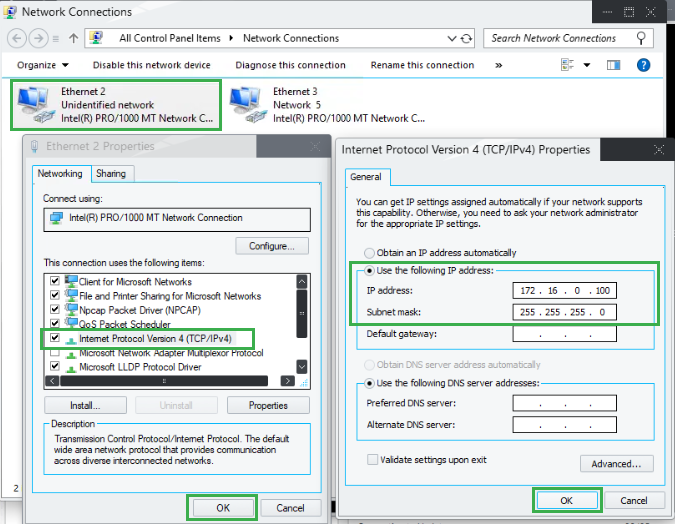675x524 pixels.
Task: Select Obtain an IP address automatically
Action: [371, 253]
